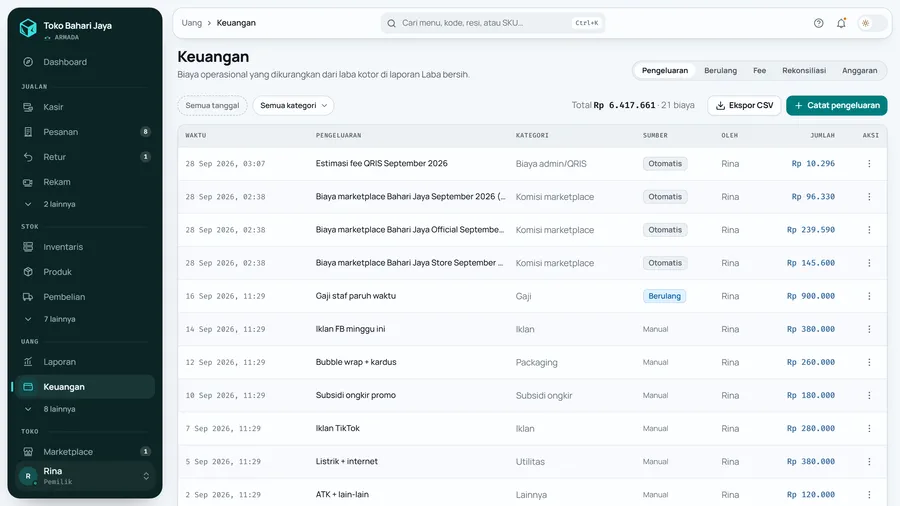This screenshot has width=900, height=506.
Task: Click the Pembelian truck icon
Action: (x=28, y=297)
